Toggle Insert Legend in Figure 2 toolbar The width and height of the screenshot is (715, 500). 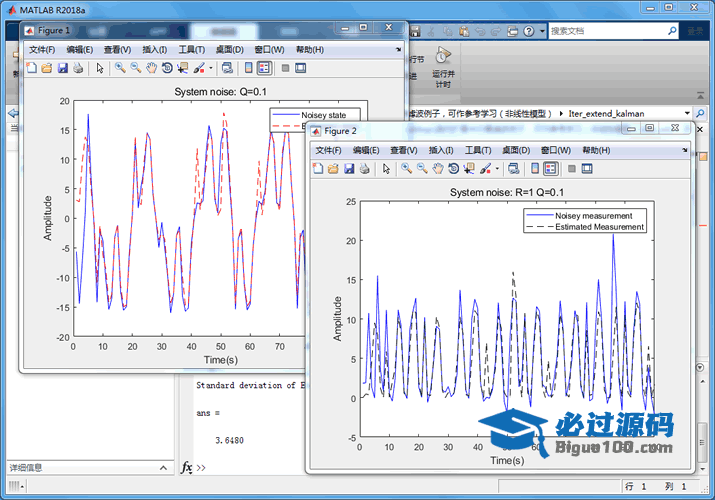(550, 168)
